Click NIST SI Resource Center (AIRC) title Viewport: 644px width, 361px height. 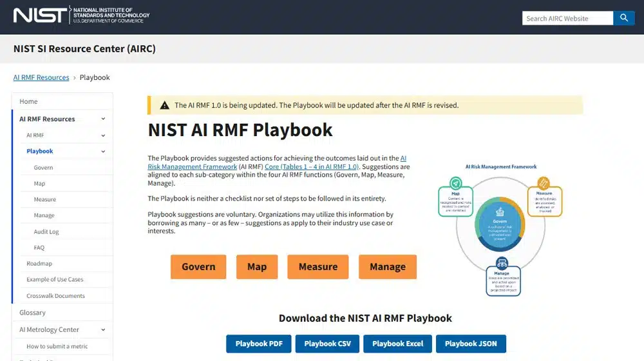pyautogui.click(x=84, y=48)
